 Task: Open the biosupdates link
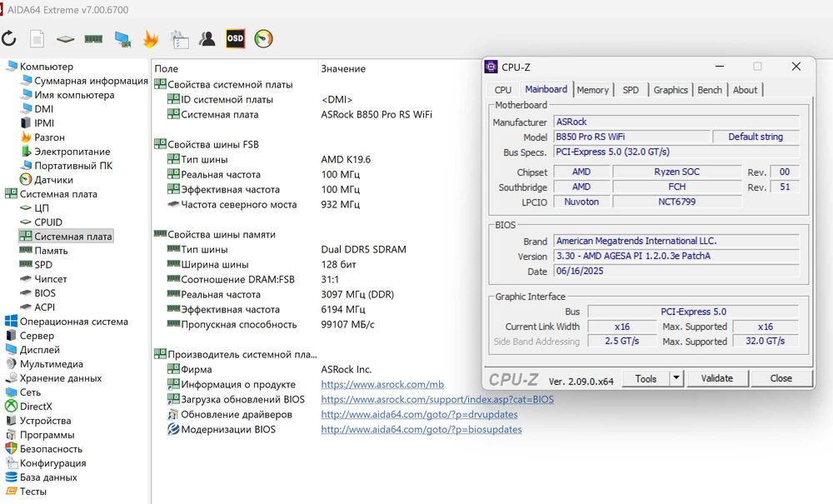(x=421, y=429)
